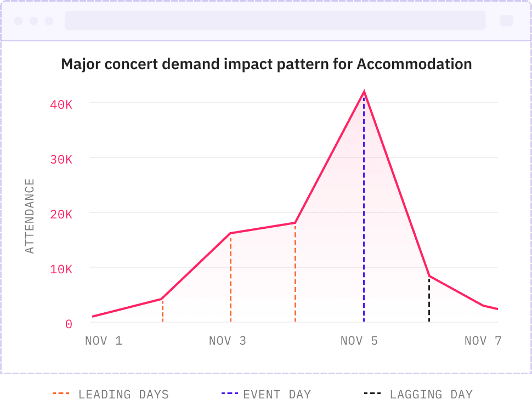The width and height of the screenshot is (532, 405).
Task: Click the empty browser address bar
Action: [x=275, y=21]
